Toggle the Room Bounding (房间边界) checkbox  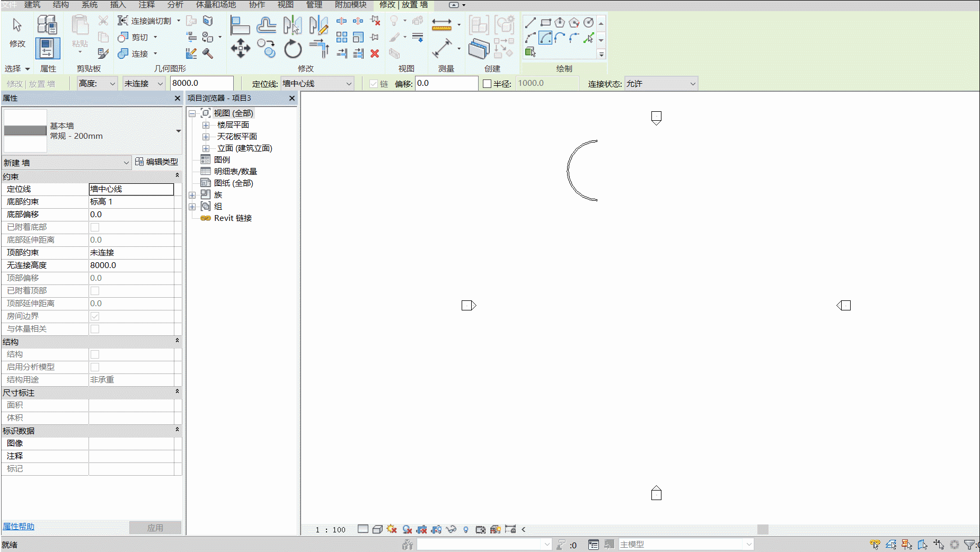coord(95,316)
